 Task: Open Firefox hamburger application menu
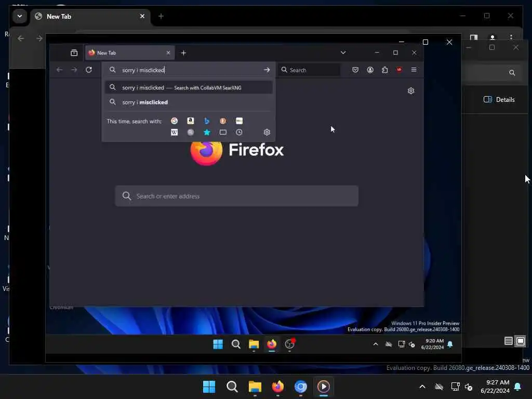(414, 70)
